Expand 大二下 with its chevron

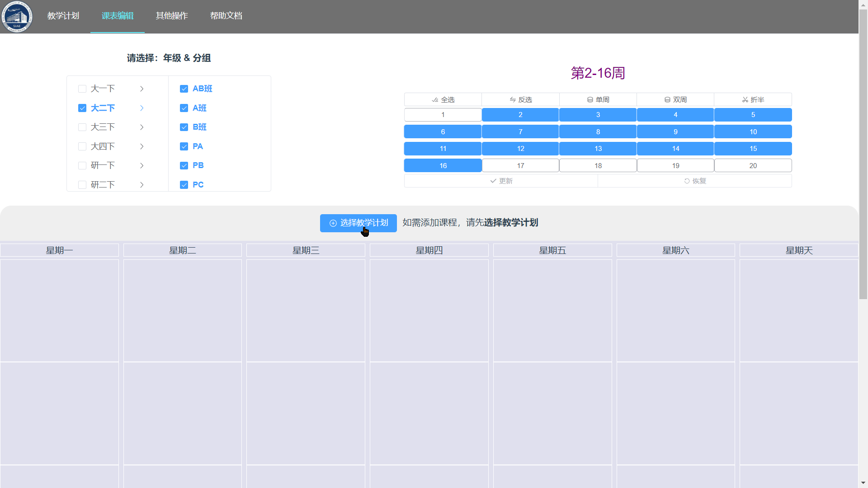[142, 108]
